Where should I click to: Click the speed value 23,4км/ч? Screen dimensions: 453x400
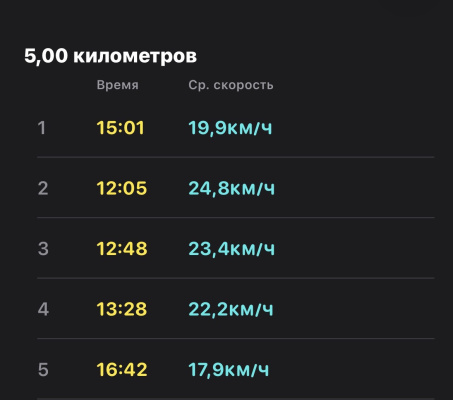[x=232, y=249]
